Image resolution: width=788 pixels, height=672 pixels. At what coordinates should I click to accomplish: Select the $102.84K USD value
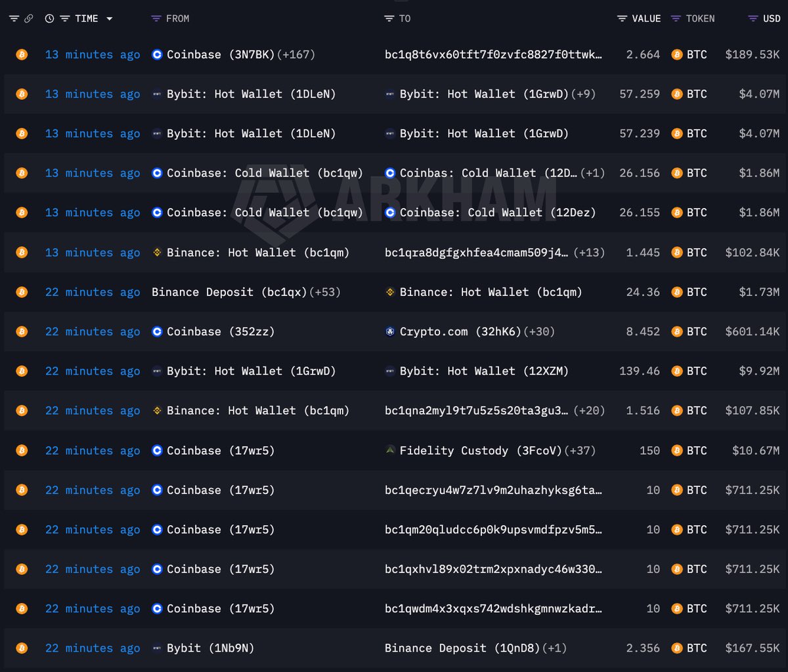pyautogui.click(x=753, y=252)
